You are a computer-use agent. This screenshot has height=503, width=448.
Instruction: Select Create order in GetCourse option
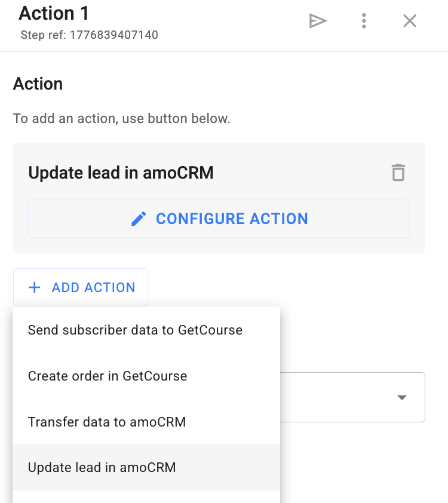(x=108, y=376)
